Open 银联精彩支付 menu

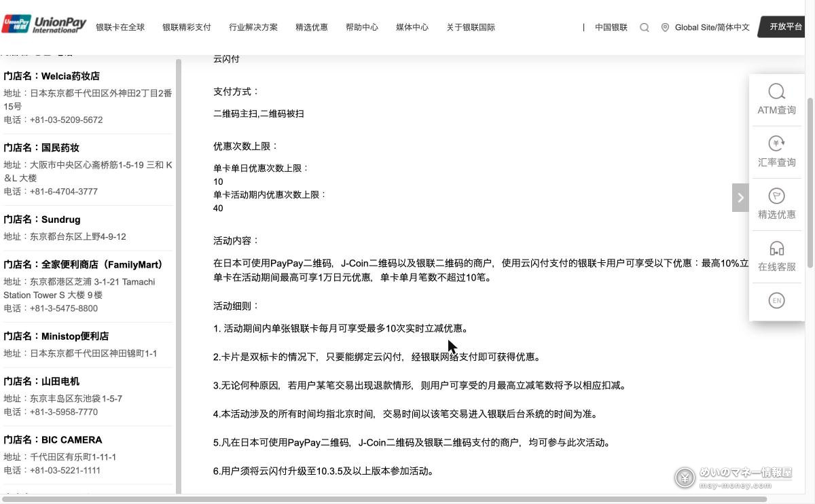(187, 27)
